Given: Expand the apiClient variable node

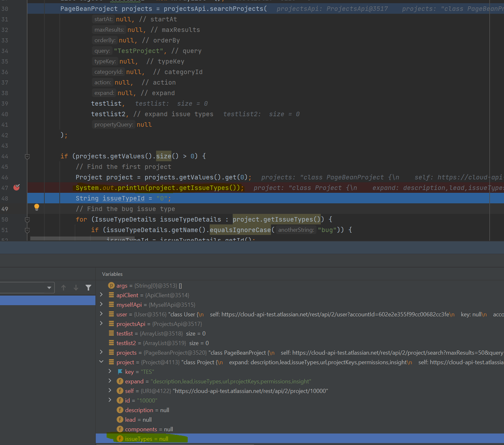Looking at the screenshot, I should (101, 295).
